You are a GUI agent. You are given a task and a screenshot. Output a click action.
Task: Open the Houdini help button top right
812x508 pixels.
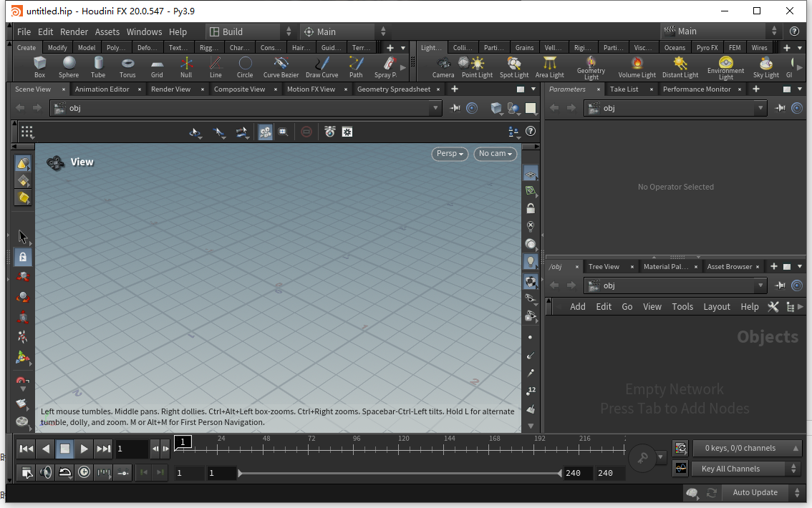[794, 31]
